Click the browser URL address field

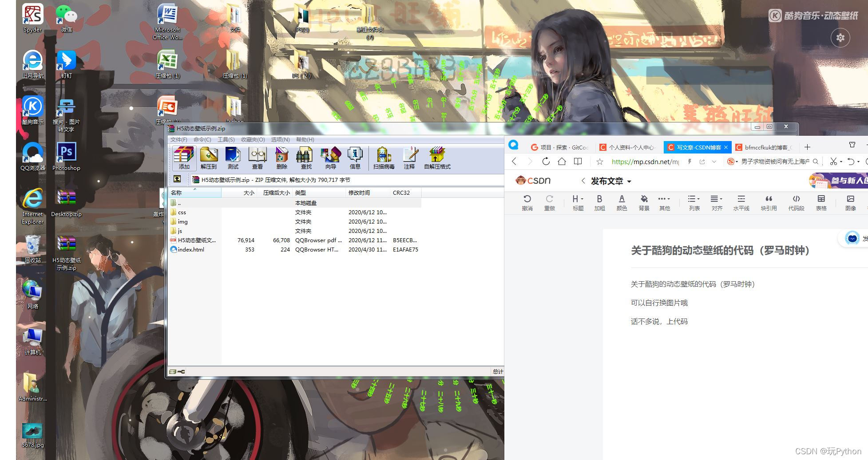pos(645,161)
